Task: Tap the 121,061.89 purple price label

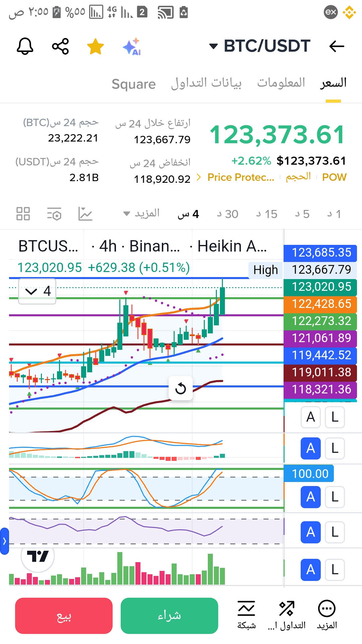Action: (x=320, y=338)
